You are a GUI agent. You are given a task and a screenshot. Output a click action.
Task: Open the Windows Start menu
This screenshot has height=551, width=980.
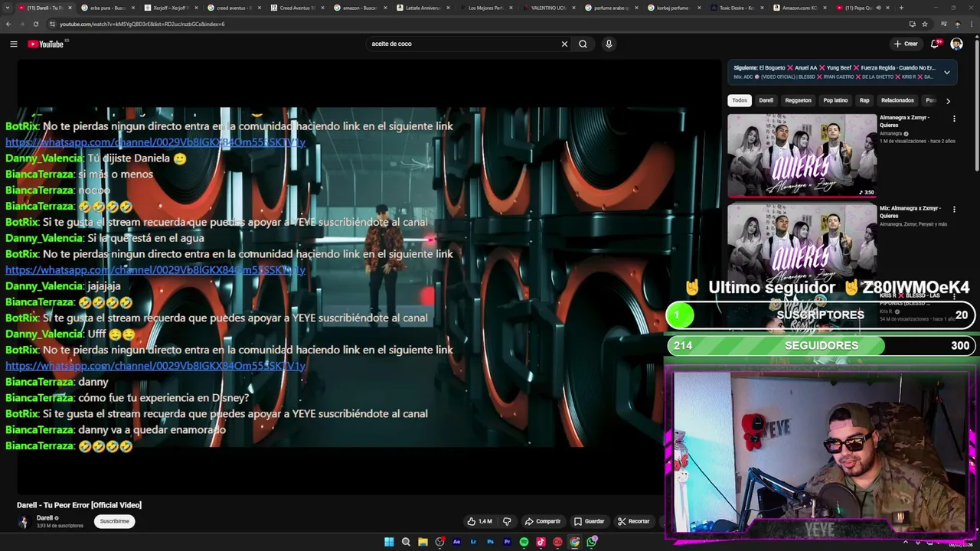(389, 542)
